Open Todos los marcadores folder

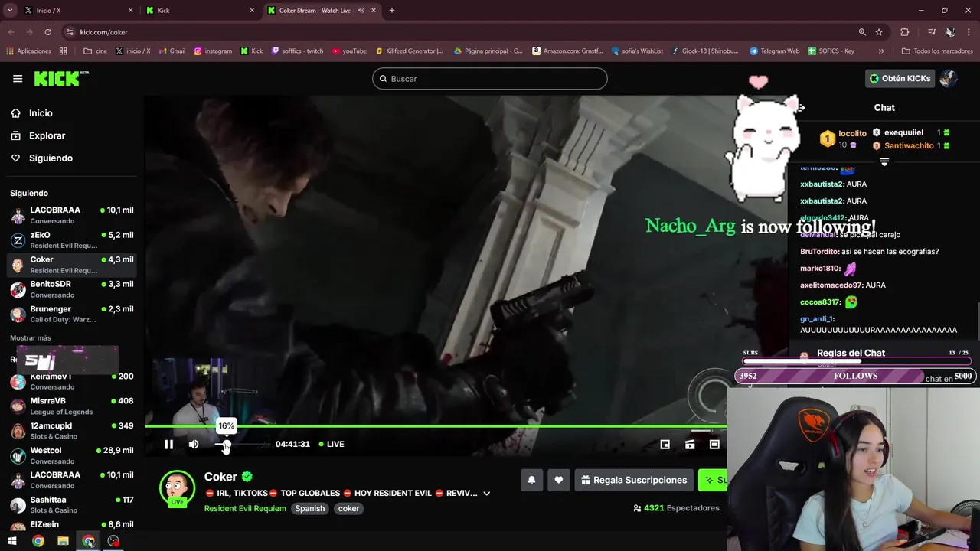pos(937,51)
